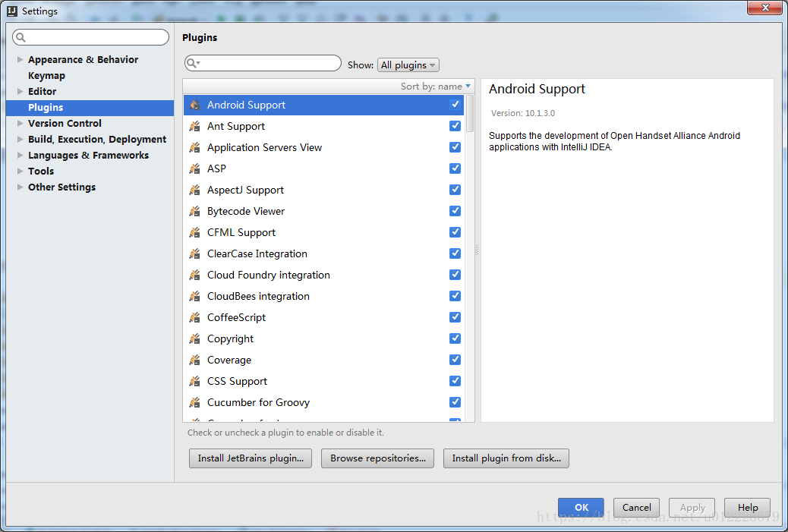Click the Ant Support plugin icon
Image resolution: width=788 pixels, height=532 pixels.
(194, 126)
